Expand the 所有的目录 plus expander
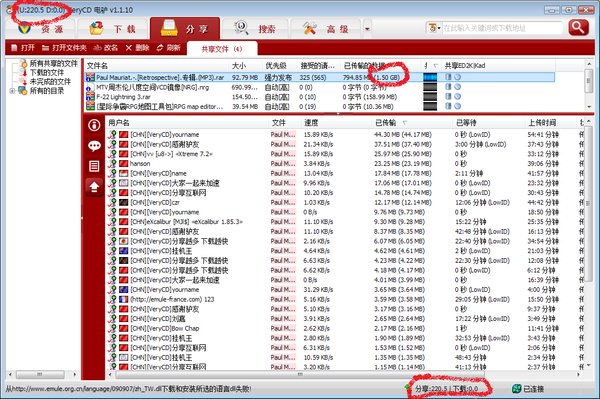Image resolution: width=600 pixels, height=399 pixels. coord(12,91)
